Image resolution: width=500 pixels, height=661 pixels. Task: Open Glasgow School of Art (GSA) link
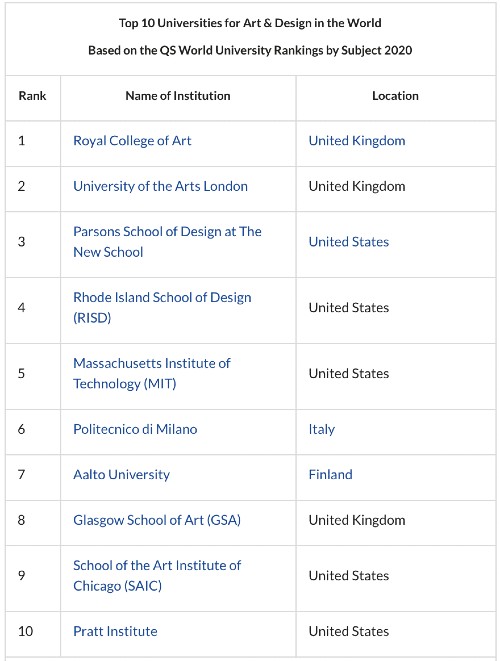(157, 520)
